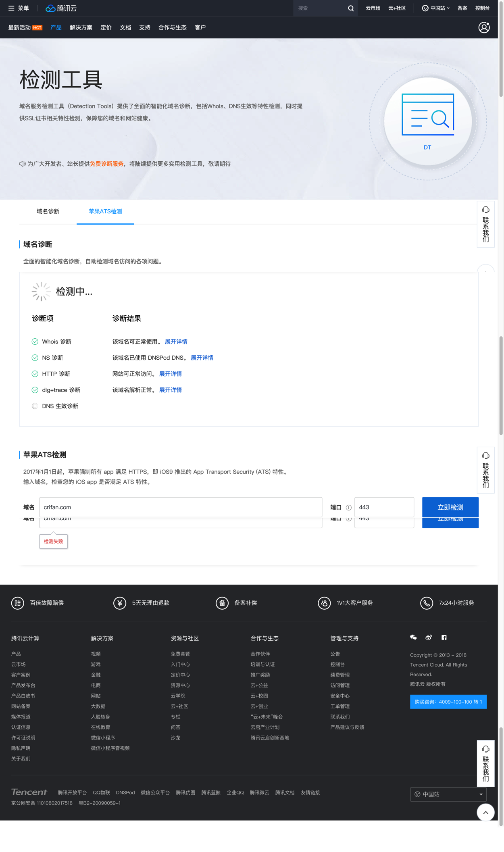Click the back-to-top arrow button
504x852 pixels.
click(x=485, y=812)
